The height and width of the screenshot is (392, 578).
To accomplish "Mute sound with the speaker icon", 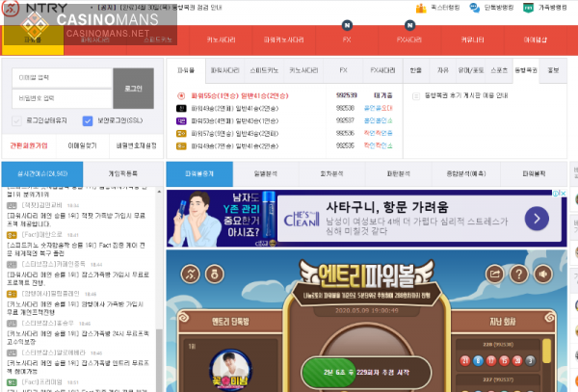I will (x=543, y=274).
